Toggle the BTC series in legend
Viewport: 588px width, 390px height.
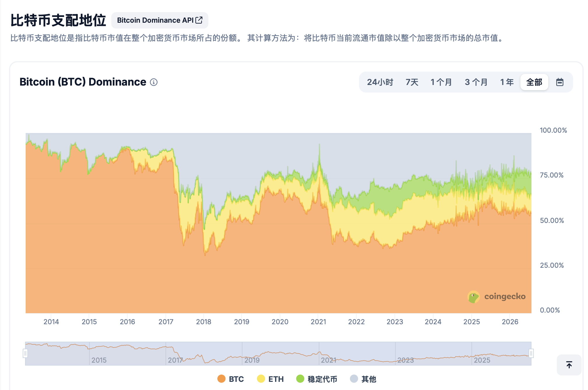[x=230, y=379]
